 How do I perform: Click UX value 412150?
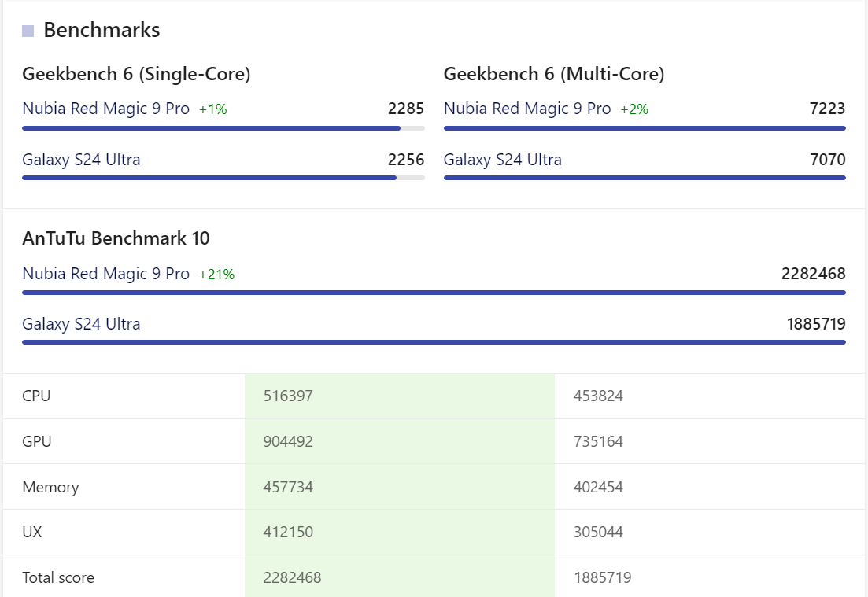(288, 533)
